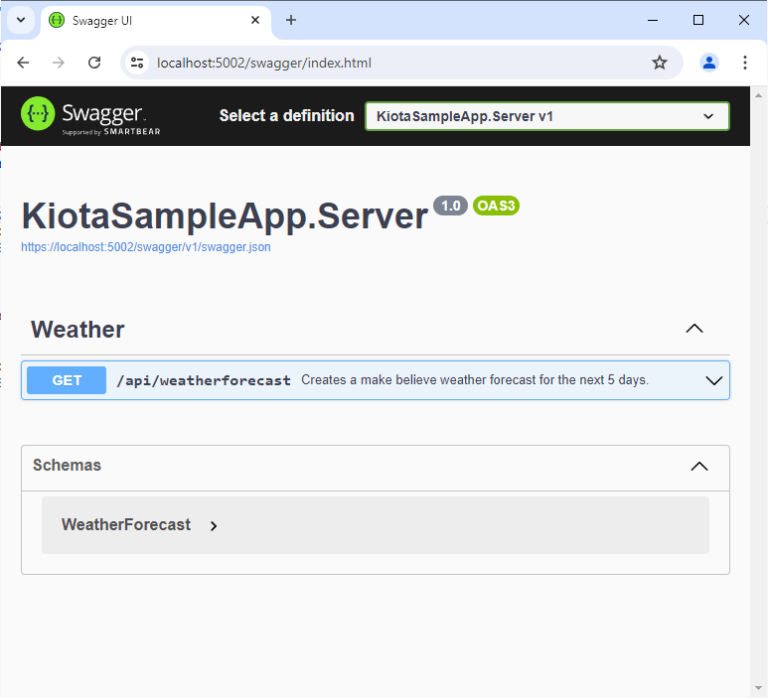Open Chrome three-dot menu
Screen dimensions: 768x698
click(x=744, y=63)
